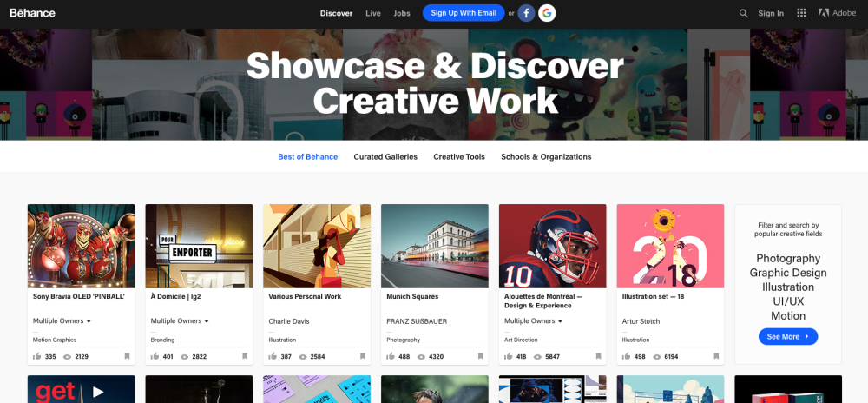Click the Behance logo
Viewport: 868px width, 403px height.
pos(32,13)
